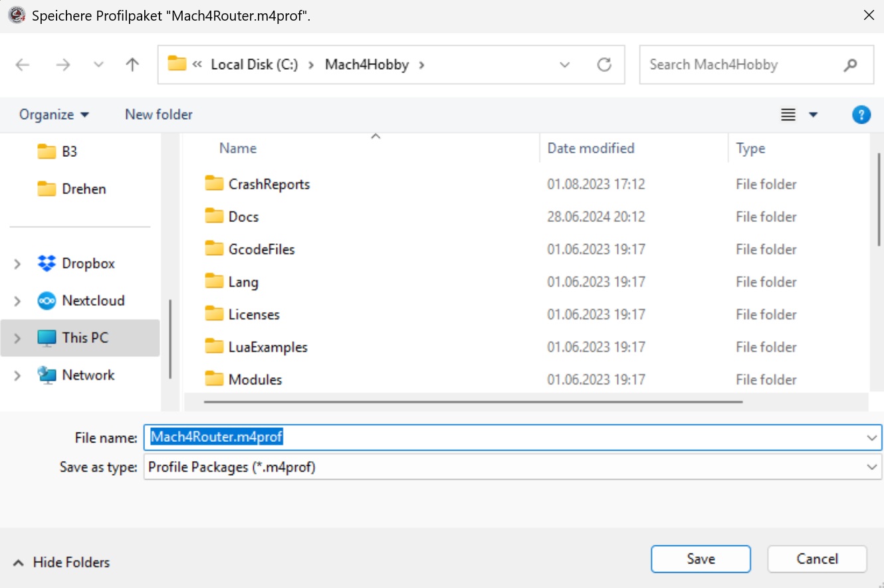Click the Licenses folder icon

(x=214, y=314)
